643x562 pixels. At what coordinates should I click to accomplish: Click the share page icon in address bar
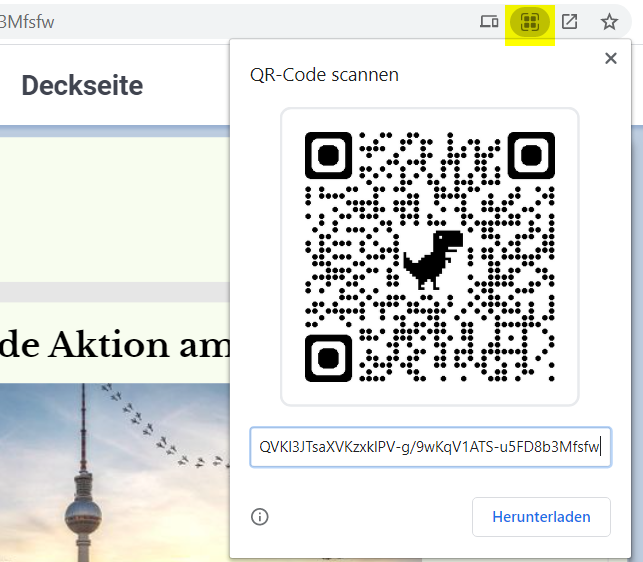tap(569, 22)
